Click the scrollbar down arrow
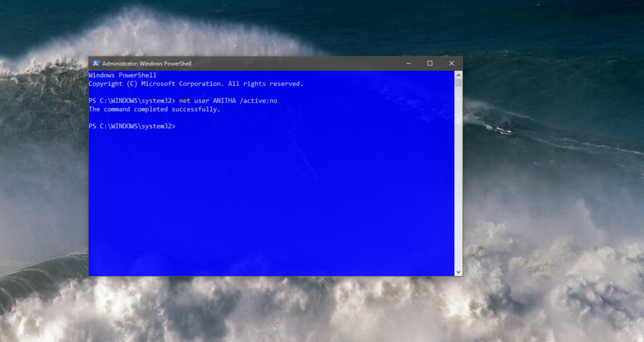Screen dimensions: 644x342 [458, 271]
